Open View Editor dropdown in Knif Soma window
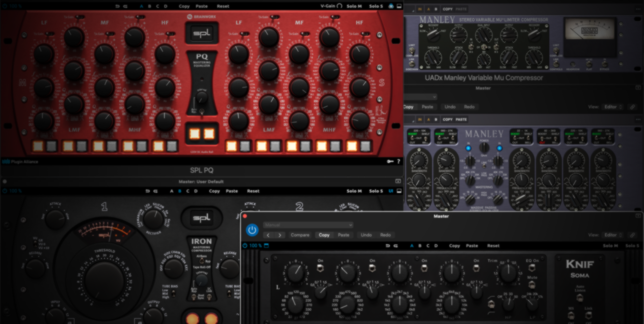 (613, 235)
